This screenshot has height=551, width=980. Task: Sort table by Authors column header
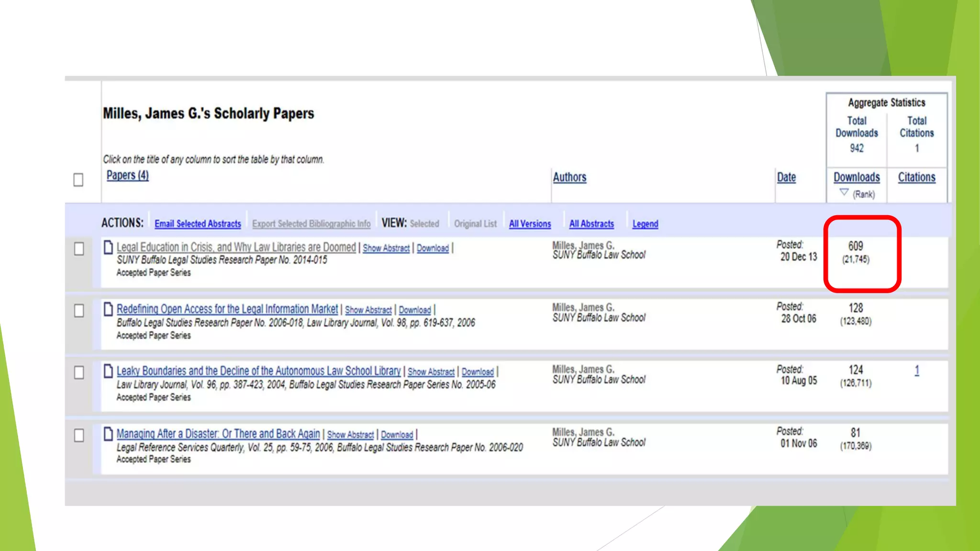[569, 177]
